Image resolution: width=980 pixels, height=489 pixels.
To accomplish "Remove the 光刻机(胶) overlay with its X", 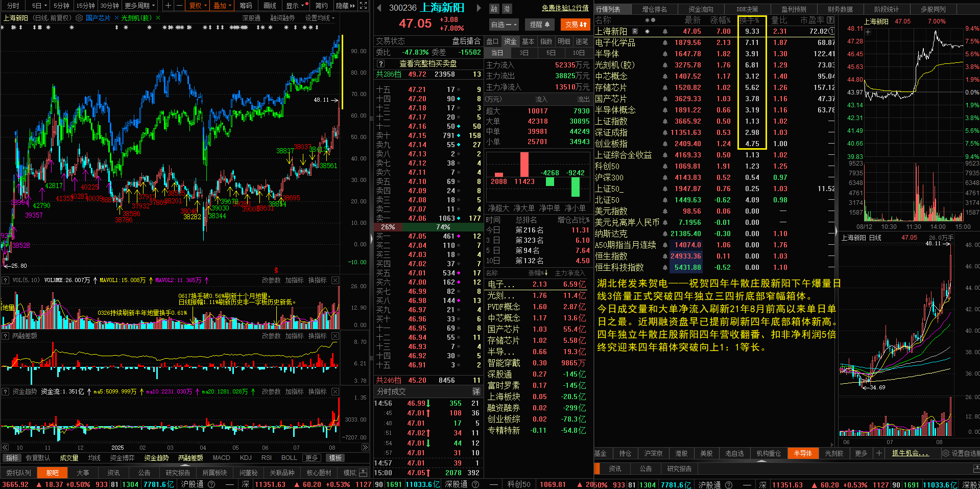I will [x=158, y=18].
